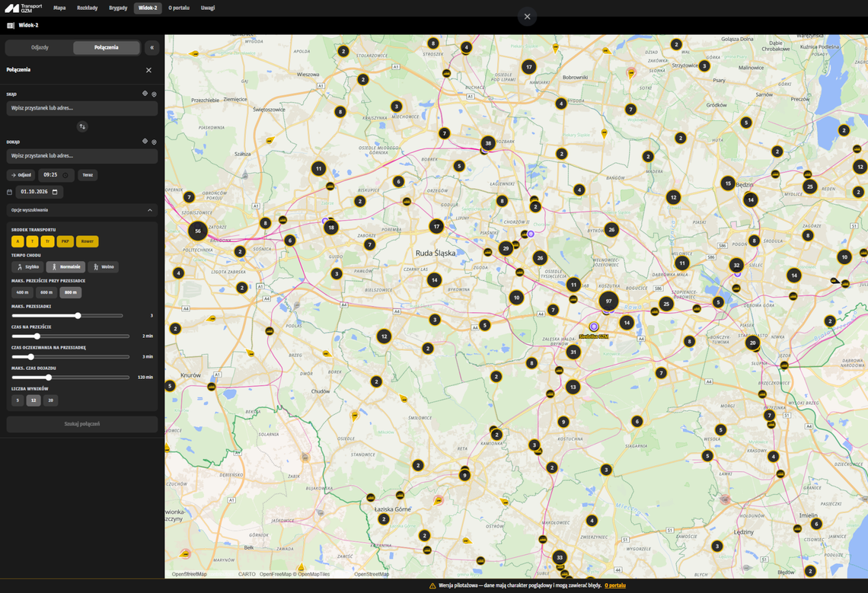The image size is (868, 593).
Task: Click the sidebar panel icon beside Widok-2
Action: [x=11, y=25]
